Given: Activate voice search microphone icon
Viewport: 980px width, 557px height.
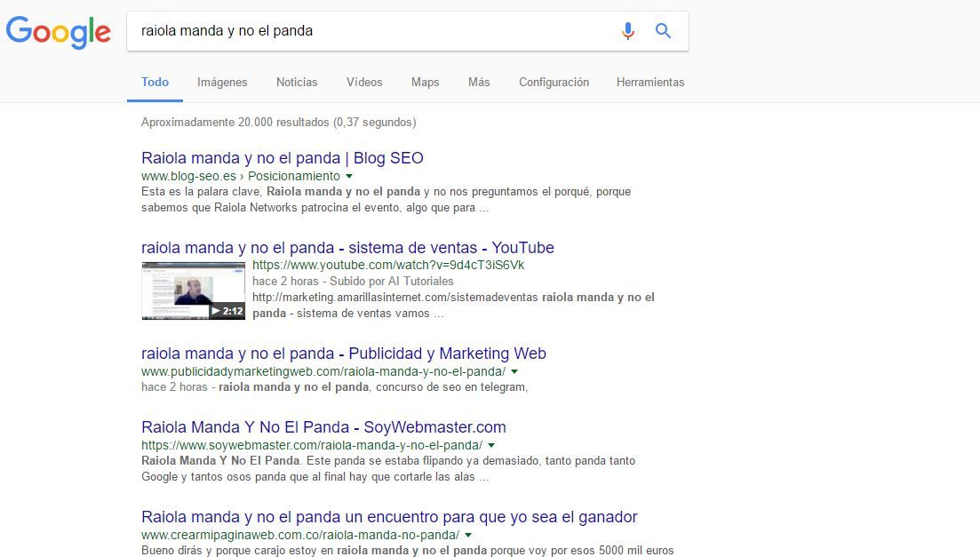Looking at the screenshot, I should (628, 31).
